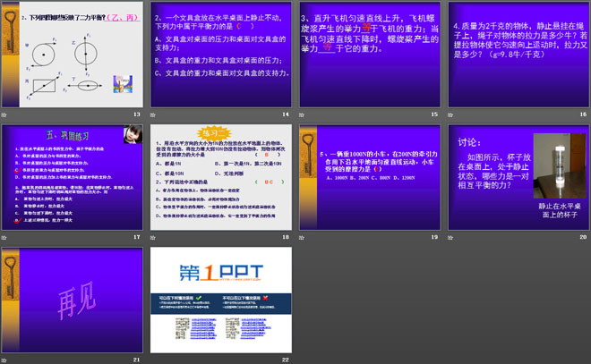Click the animation star icon under slide 15
Viewport: 591px width, 364px height.
302,114
